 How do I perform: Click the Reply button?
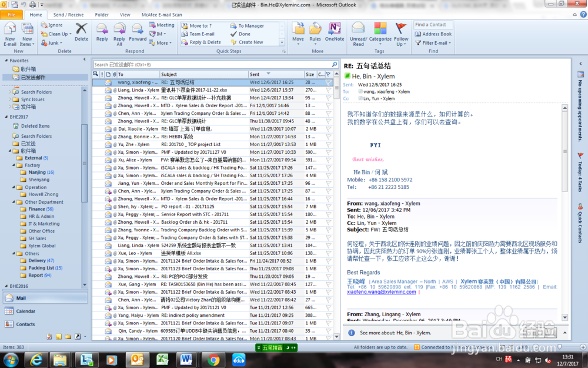coord(102,32)
